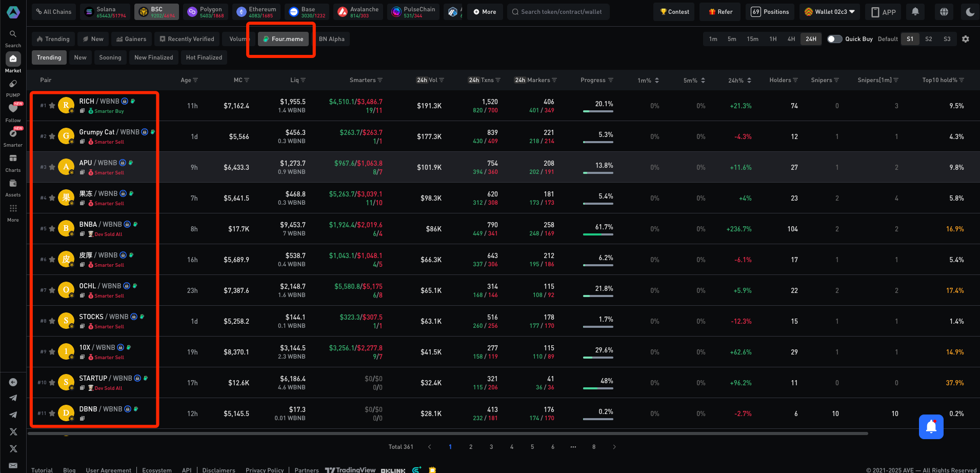The height and width of the screenshot is (473, 980).
Task: Open Charts from the left sidebar
Action: pos(13,163)
